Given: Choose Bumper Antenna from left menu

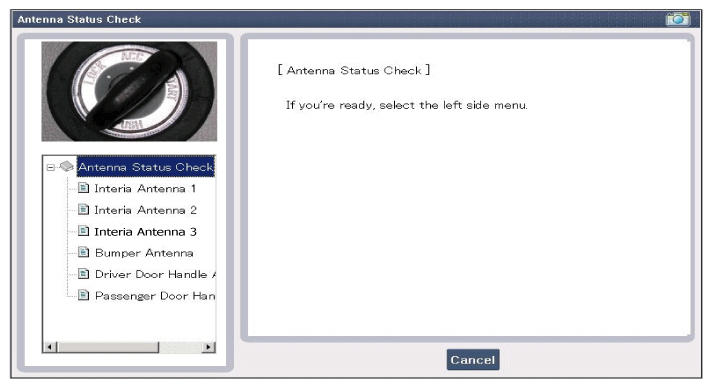Looking at the screenshot, I should (x=144, y=253).
